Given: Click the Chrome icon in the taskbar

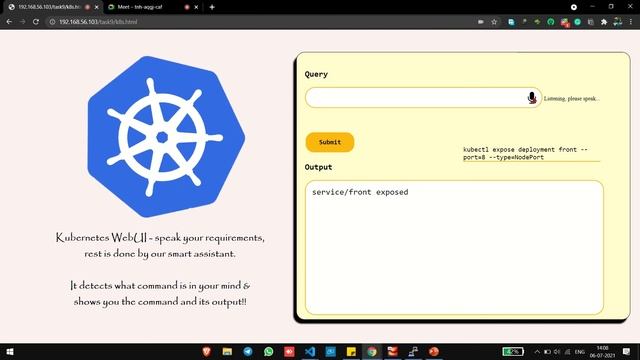Looking at the screenshot, I should coord(372,351).
